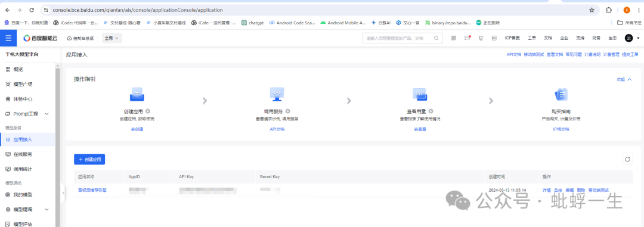The image size is (644, 227).
Task: Click 删除 for 音视频推荐引擎
Action: [x=581, y=190]
